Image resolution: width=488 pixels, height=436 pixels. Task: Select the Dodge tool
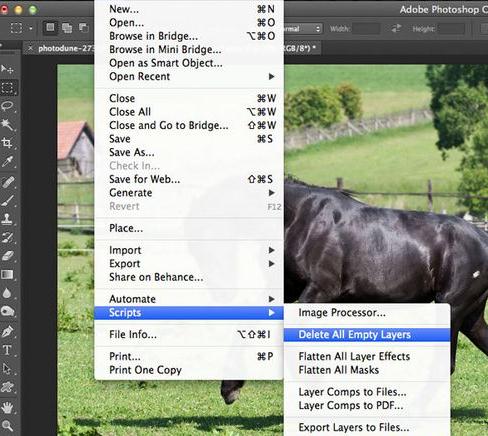click(7, 311)
